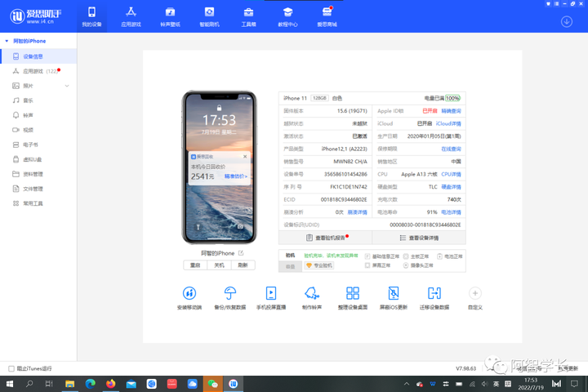Open 我的设备 tab in top navigation
Image resolution: width=588 pixels, height=392 pixels.
tap(91, 16)
